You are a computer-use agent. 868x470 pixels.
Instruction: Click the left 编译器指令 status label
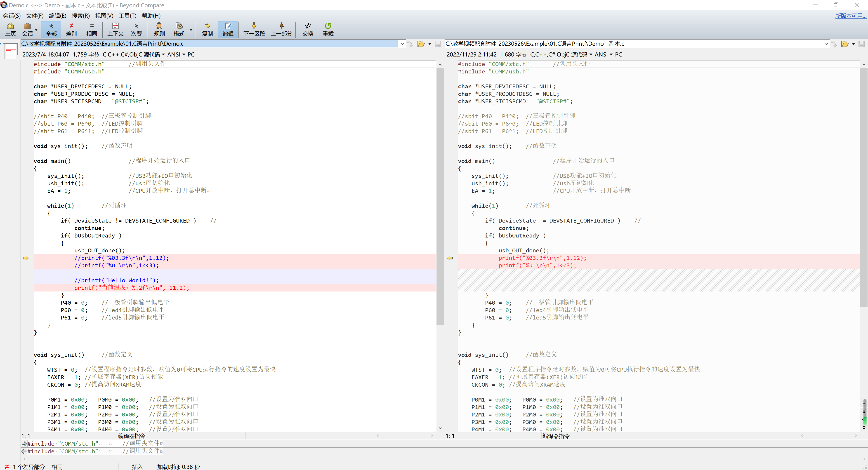pos(131,436)
